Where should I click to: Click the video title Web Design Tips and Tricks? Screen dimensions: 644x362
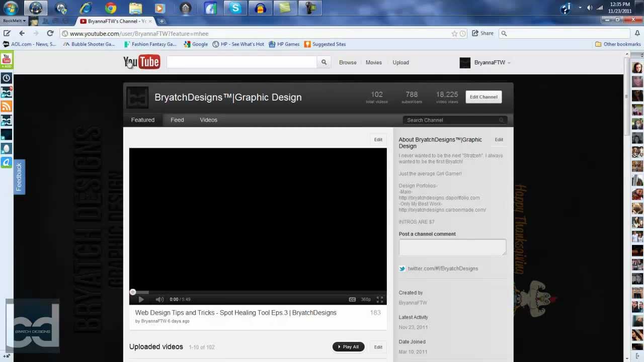235,313
